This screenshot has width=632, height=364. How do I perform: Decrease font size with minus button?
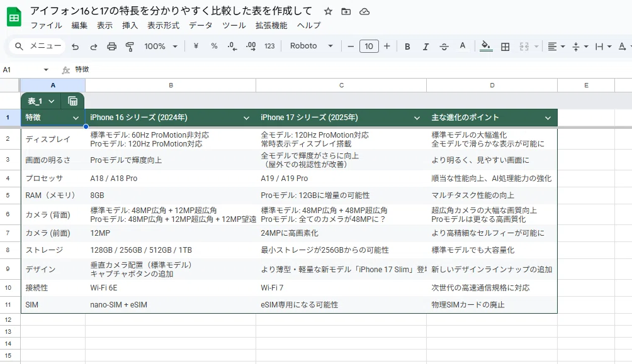point(351,47)
